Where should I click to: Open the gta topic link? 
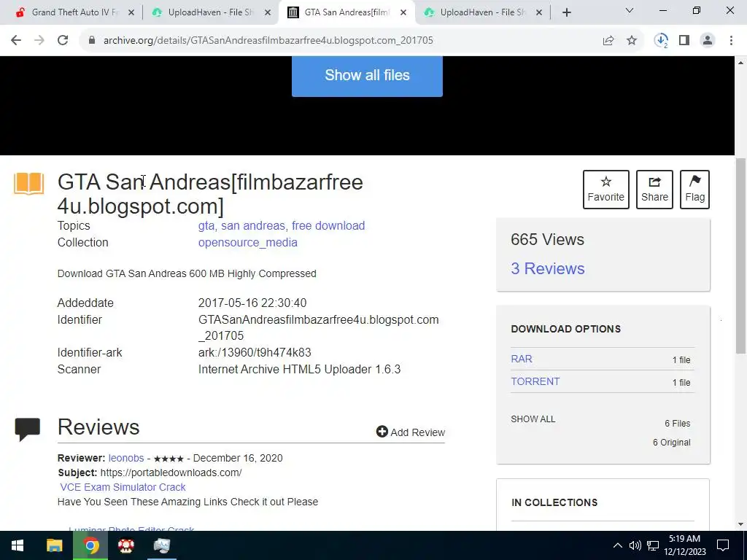(x=206, y=226)
